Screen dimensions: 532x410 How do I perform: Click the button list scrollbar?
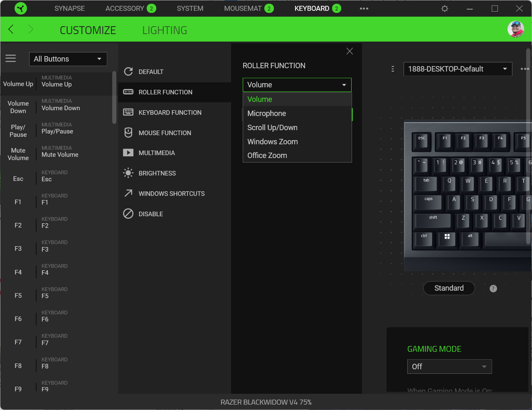pyautogui.click(x=114, y=98)
